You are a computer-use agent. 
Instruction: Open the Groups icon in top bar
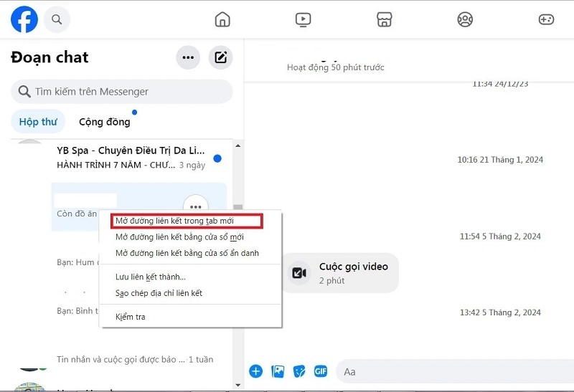pos(465,19)
